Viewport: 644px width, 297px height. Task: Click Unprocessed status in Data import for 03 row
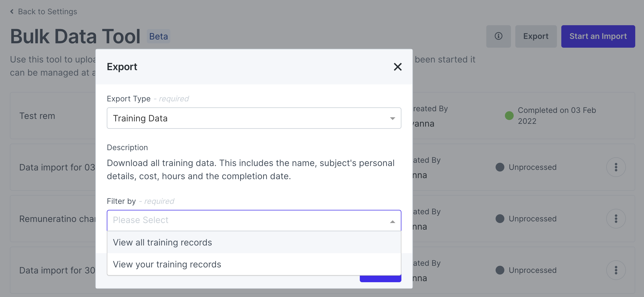[x=532, y=167]
